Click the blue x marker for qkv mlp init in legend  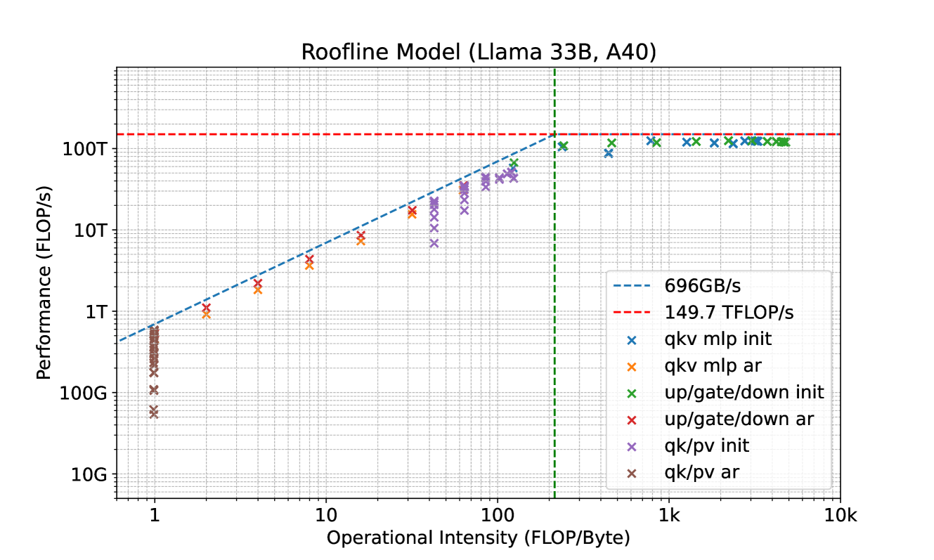point(631,339)
